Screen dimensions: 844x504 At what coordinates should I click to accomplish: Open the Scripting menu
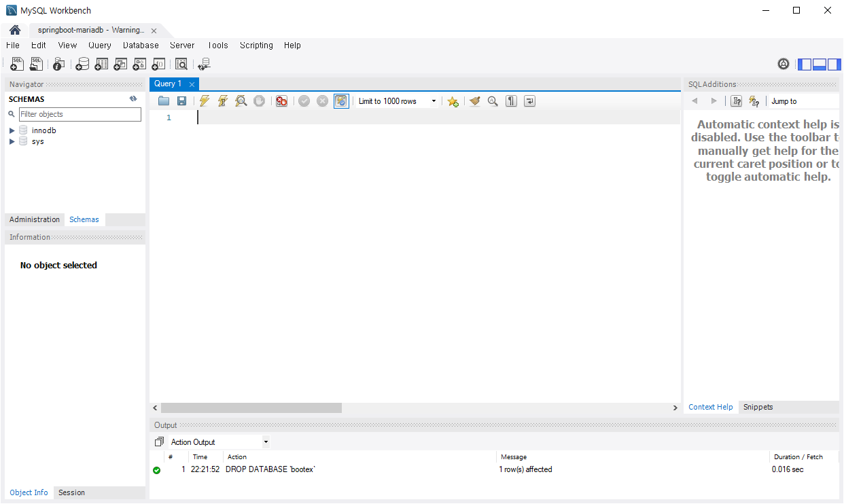[256, 46]
